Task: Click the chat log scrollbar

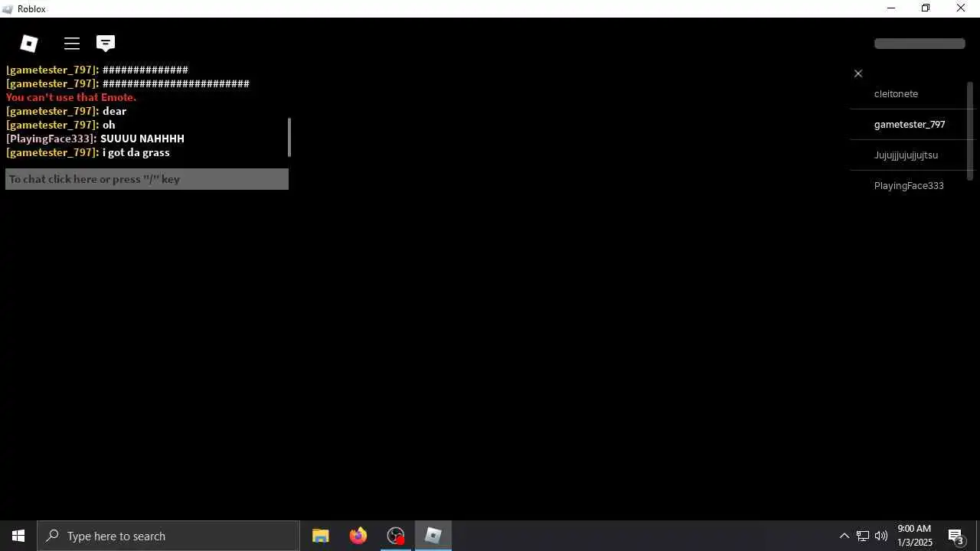Action: [289, 137]
